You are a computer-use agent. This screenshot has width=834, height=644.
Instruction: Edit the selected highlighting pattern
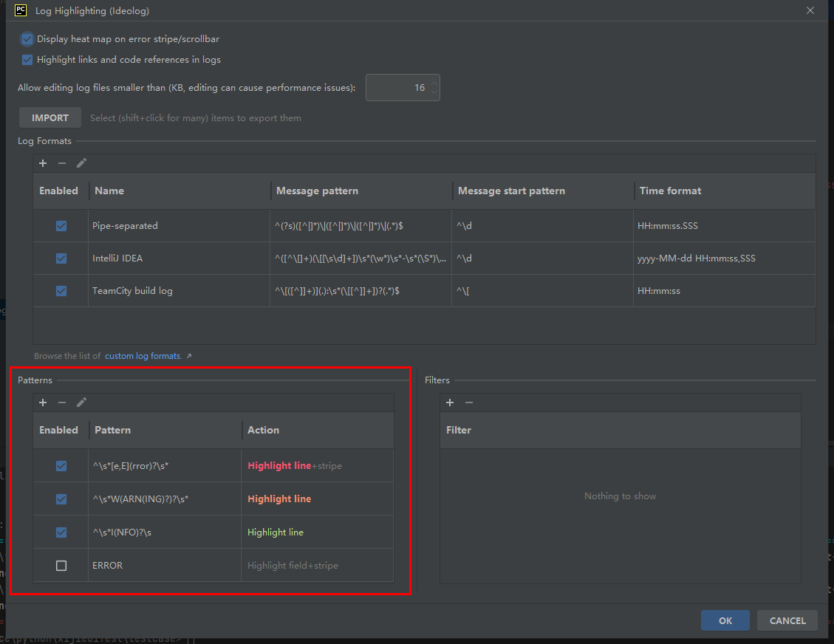(81, 402)
